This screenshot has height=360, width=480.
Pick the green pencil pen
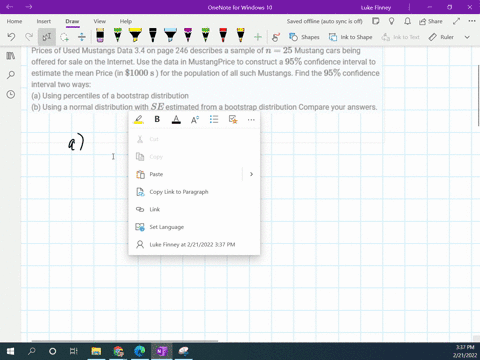[117, 35]
